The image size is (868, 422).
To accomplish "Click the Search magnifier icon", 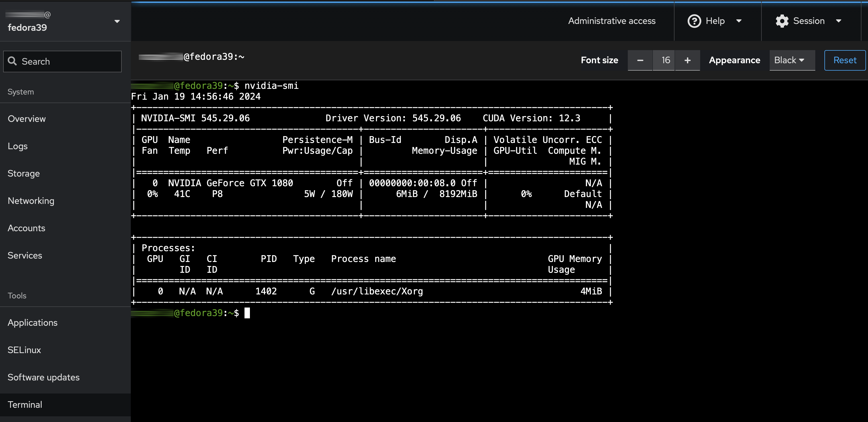I will tap(13, 61).
